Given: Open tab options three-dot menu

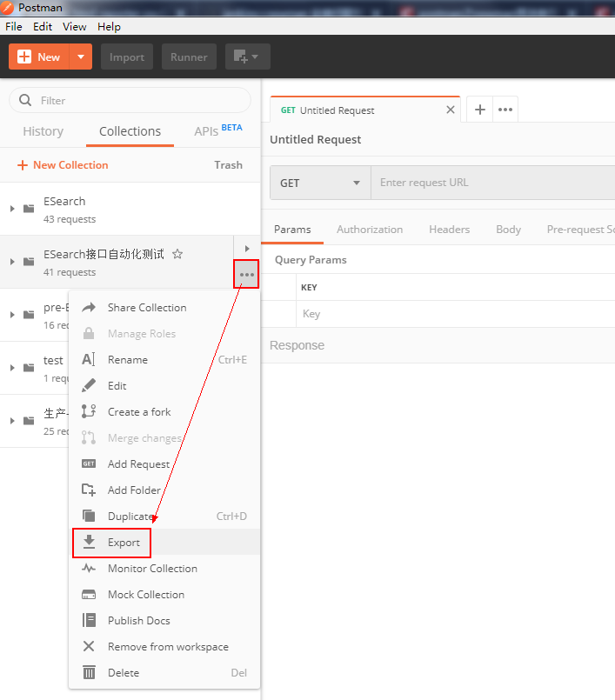Looking at the screenshot, I should pyautogui.click(x=505, y=110).
